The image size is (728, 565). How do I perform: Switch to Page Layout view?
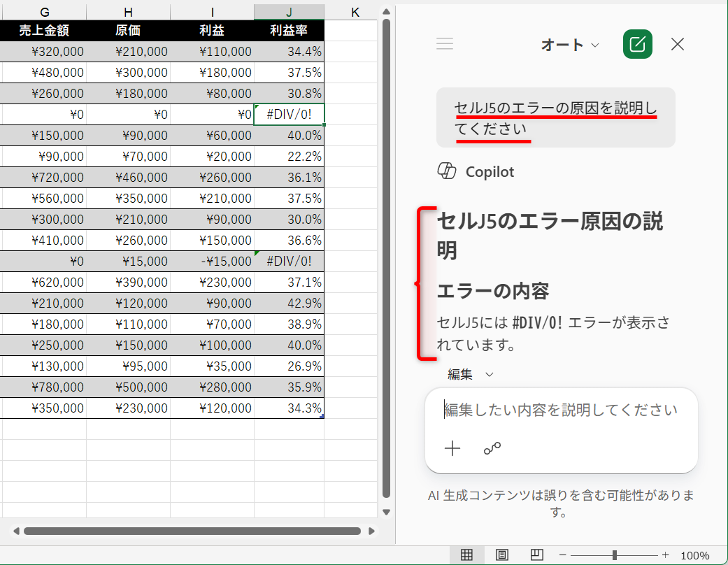(x=502, y=555)
